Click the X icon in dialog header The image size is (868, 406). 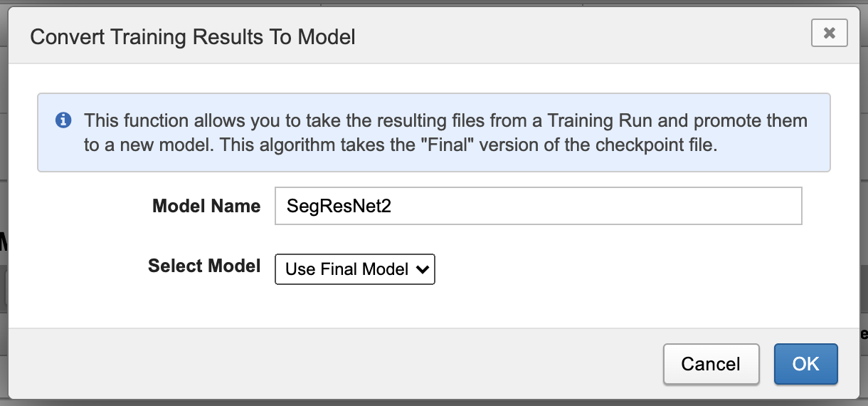pyautogui.click(x=829, y=33)
